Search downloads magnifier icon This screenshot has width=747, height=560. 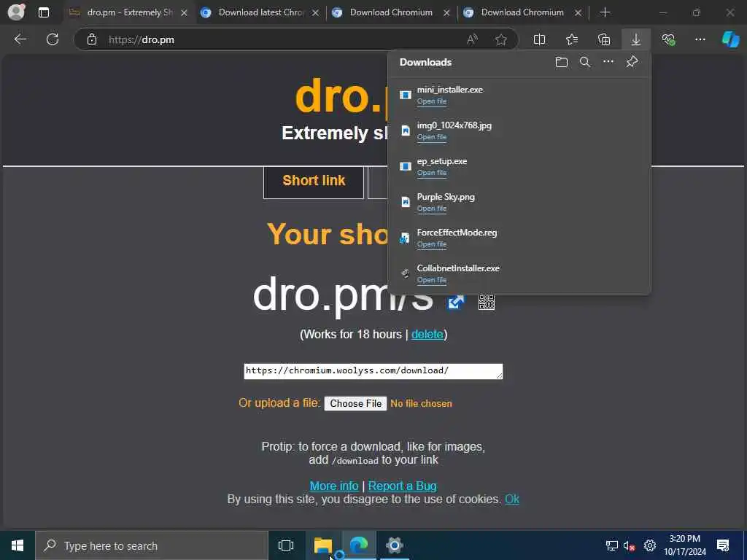pos(585,62)
